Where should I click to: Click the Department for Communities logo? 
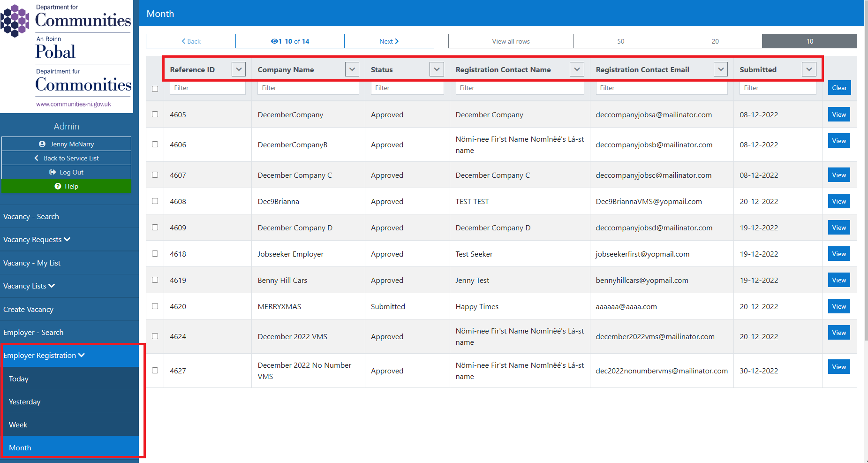[66, 56]
